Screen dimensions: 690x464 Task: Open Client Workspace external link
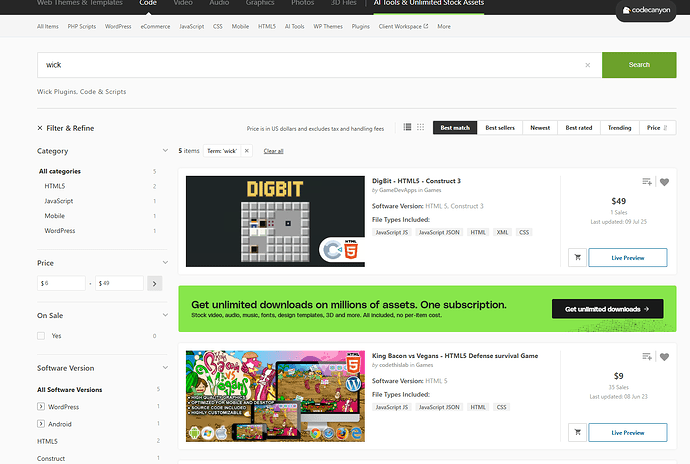coord(403,26)
